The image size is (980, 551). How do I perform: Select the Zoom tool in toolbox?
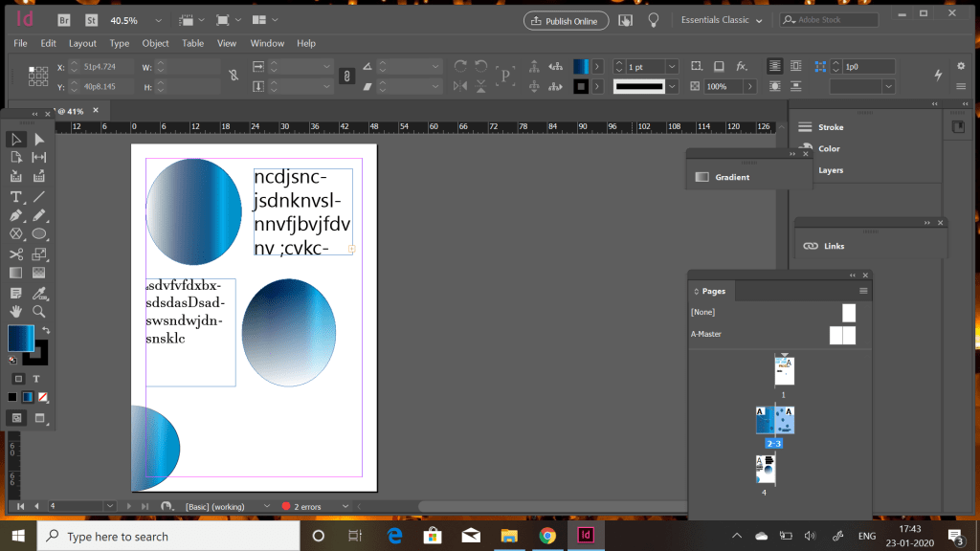tap(39, 311)
